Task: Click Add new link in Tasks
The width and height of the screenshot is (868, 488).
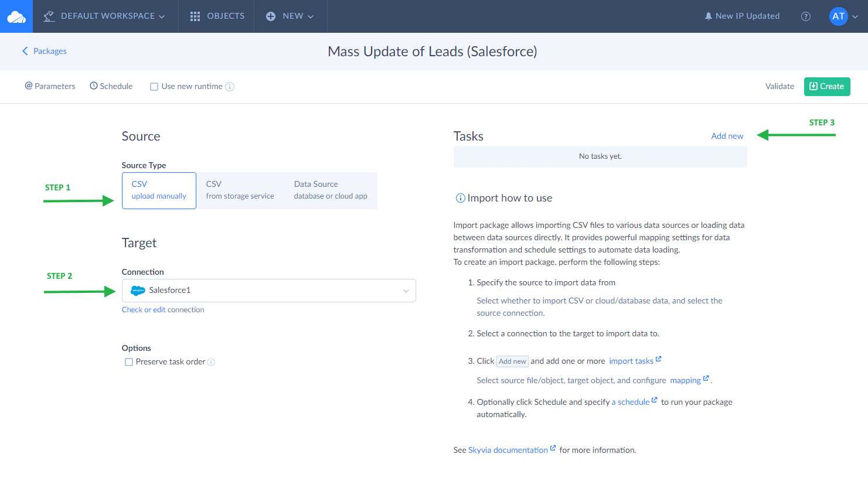Action: point(727,136)
